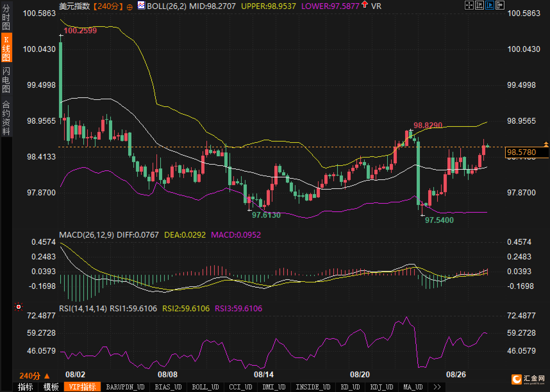The height and width of the screenshot is (392, 550).
Task: Click the orange price alert marker at 98.5780
Action: click(x=546, y=144)
